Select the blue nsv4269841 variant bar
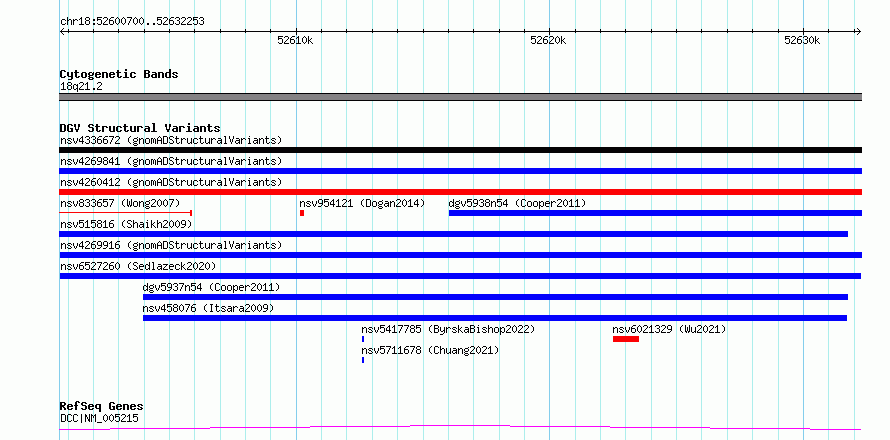 [x=460, y=171]
